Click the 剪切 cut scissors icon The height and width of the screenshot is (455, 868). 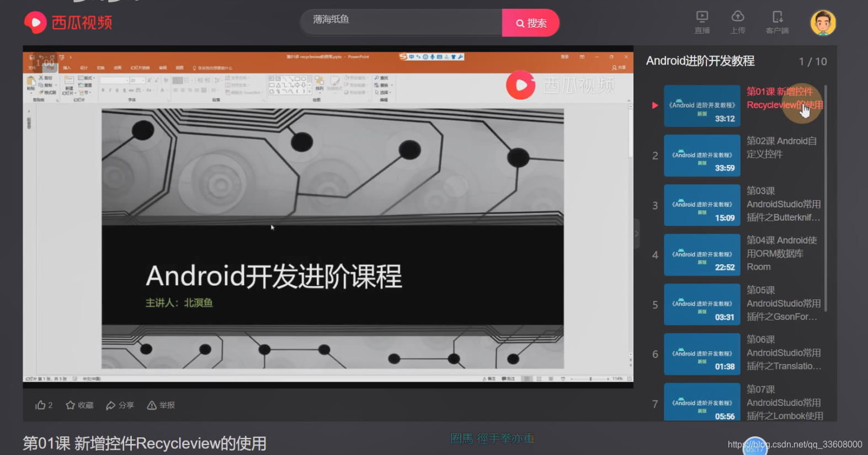pos(45,78)
